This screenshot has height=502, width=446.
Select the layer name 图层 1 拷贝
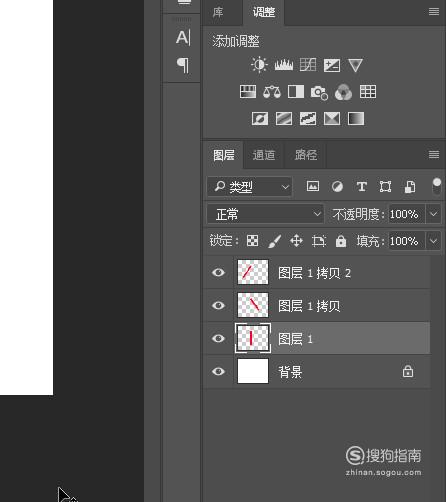click(309, 306)
